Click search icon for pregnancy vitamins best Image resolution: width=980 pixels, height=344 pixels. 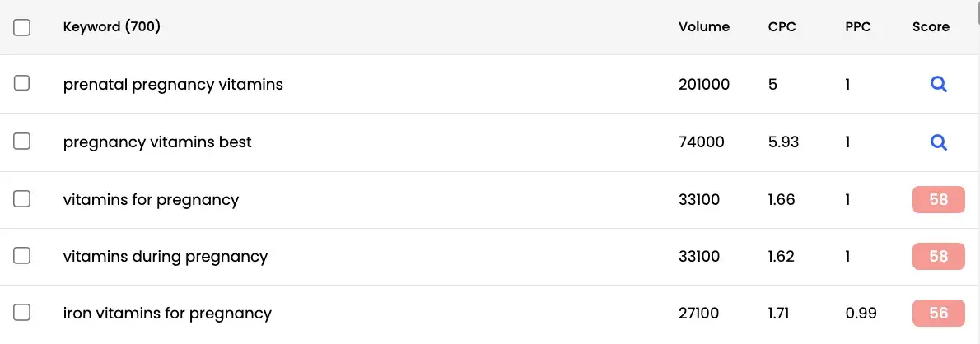tap(938, 142)
